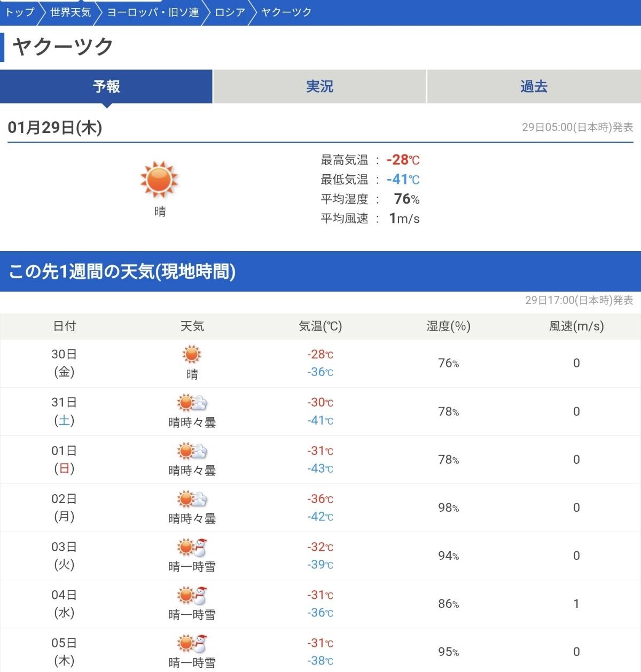Click the sun-and-snowman icon for 03日 Tuesday
This screenshot has height=672, width=641.
click(192, 547)
